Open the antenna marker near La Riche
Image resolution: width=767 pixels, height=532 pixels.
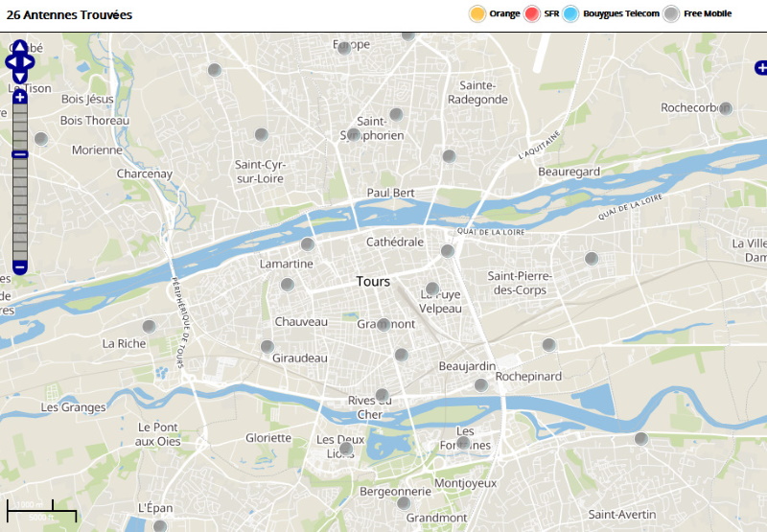pyautogui.click(x=149, y=326)
